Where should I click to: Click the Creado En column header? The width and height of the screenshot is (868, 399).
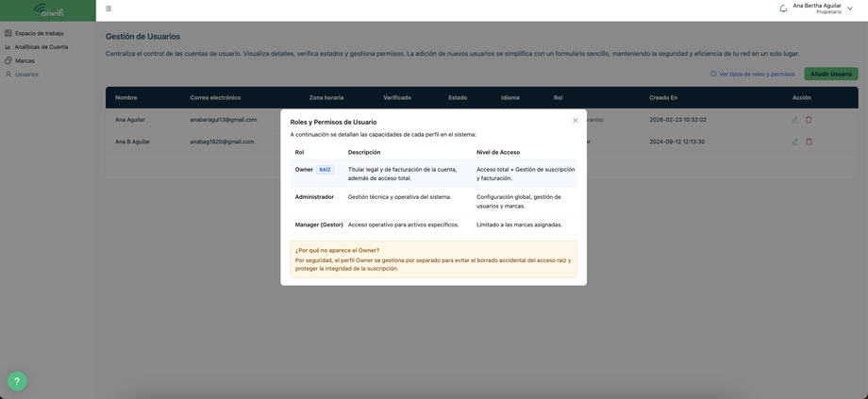663,97
